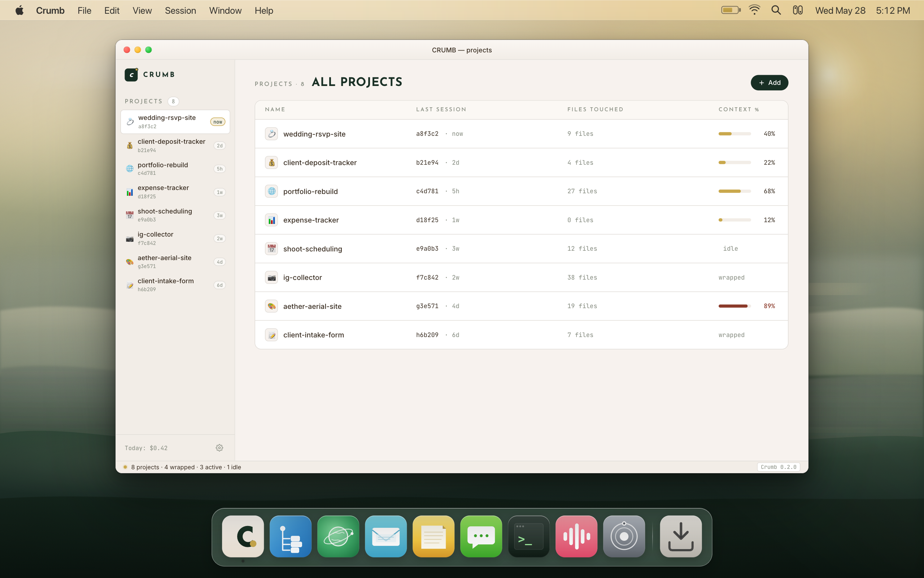Click the 'now' badge on sidebar wedding-rsvp-site
Viewport: 924px width, 578px height.
pos(218,122)
